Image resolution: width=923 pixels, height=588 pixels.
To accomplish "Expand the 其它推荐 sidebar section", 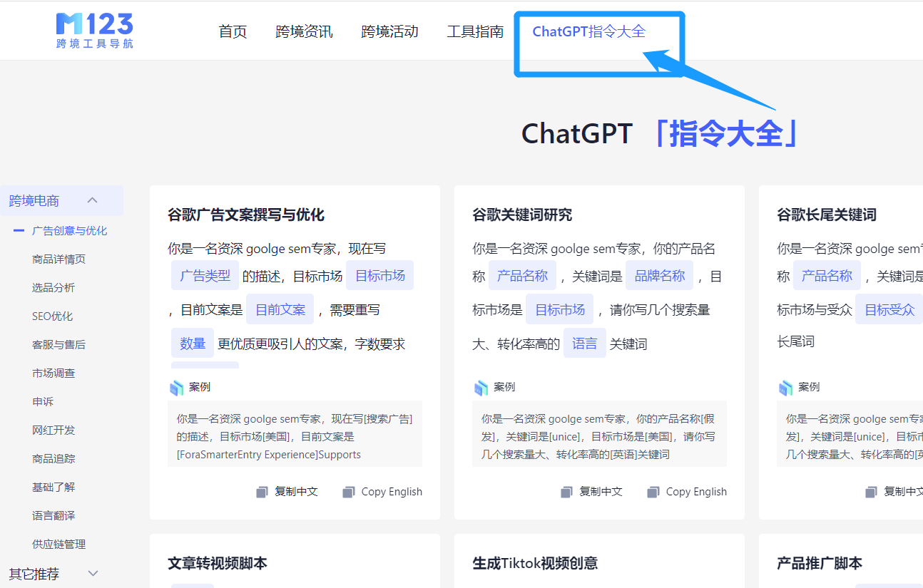I will coord(92,573).
